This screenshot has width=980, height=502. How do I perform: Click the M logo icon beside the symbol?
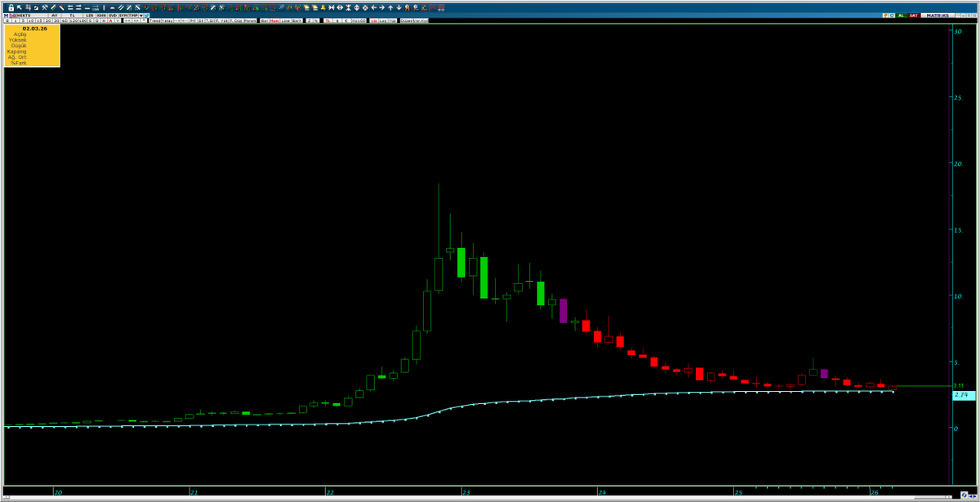click(x=6, y=16)
